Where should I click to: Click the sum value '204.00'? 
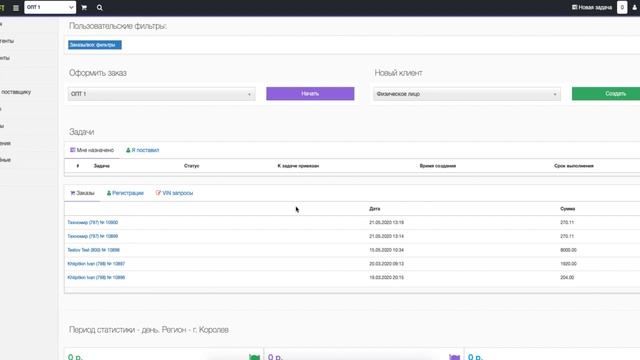point(567,278)
